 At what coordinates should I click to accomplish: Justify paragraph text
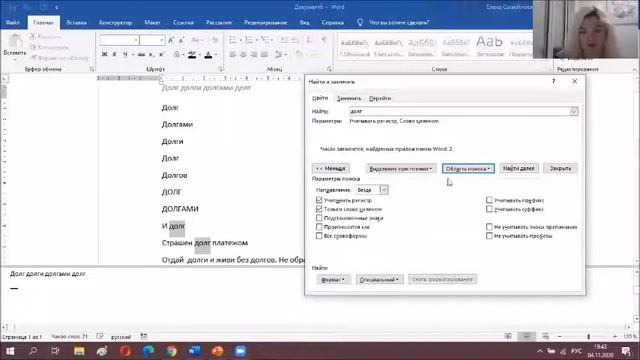(x=264, y=55)
